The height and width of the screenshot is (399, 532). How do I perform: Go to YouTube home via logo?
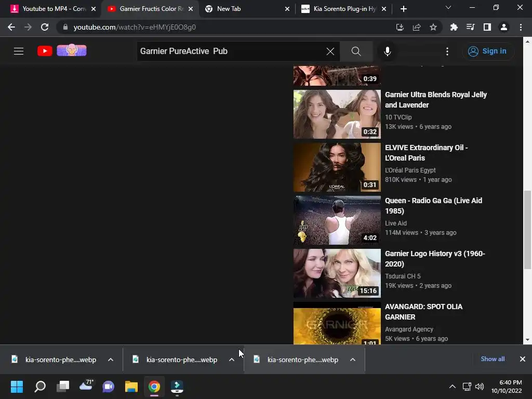click(45, 51)
